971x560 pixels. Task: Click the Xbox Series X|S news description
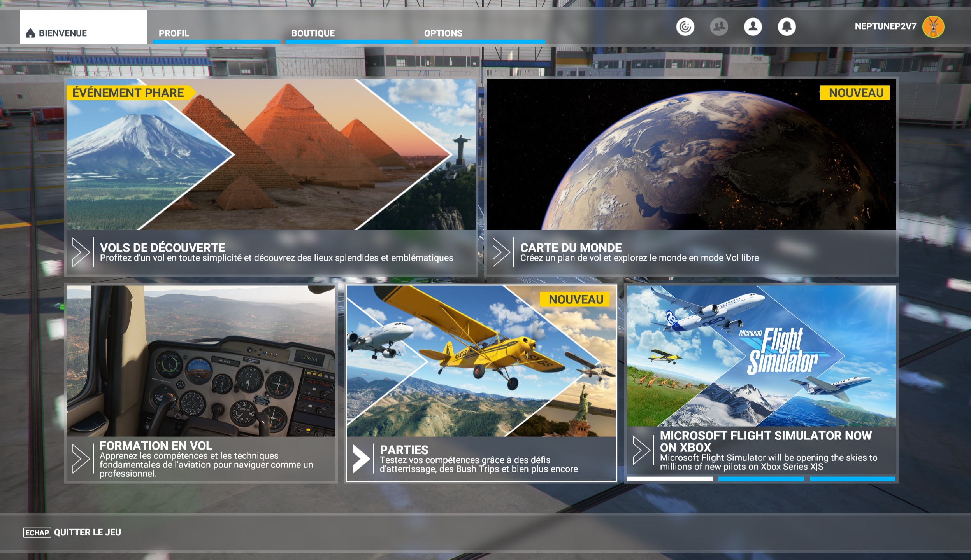click(x=769, y=462)
